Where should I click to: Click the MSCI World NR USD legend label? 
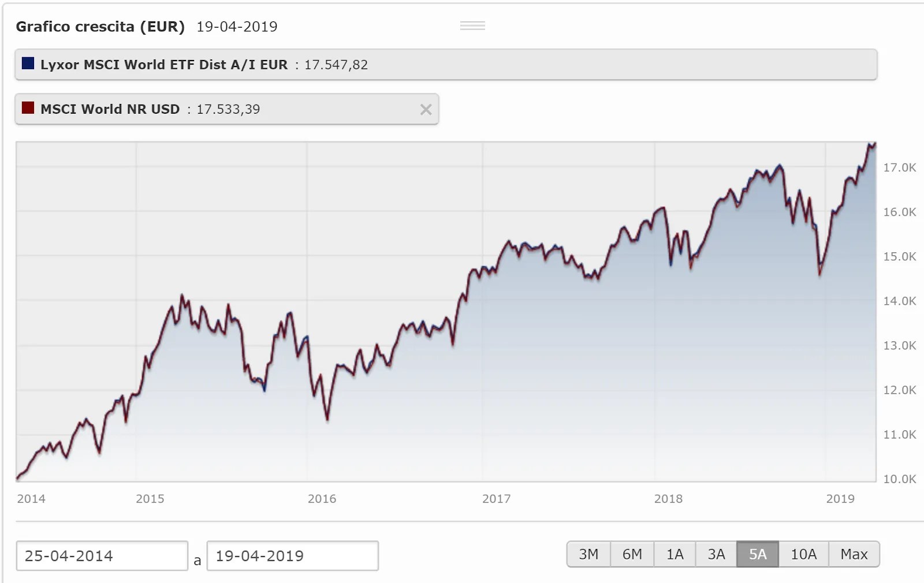coord(110,109)
